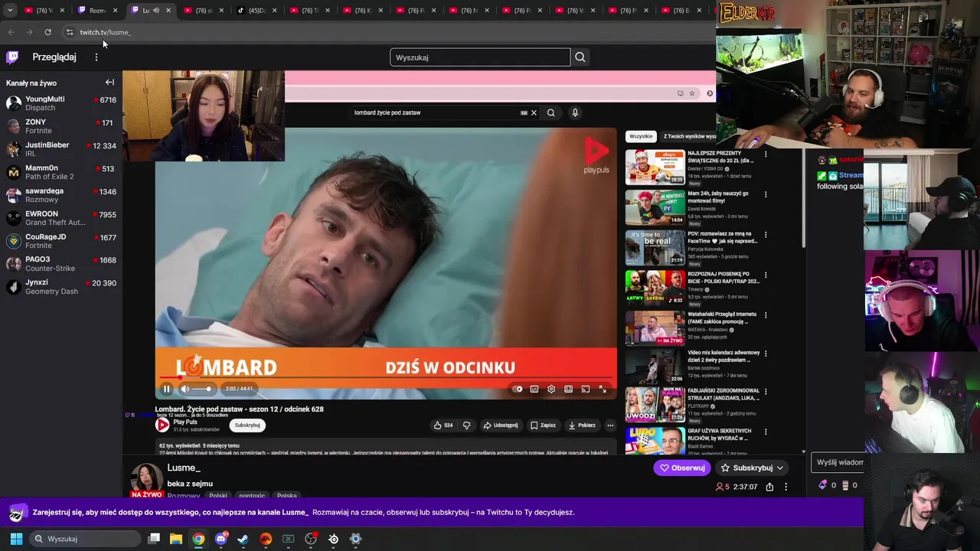The height and width of the screenshot is (551, 980).
Task: Open JustinBieber IRL channel
Action: [61, 149]
